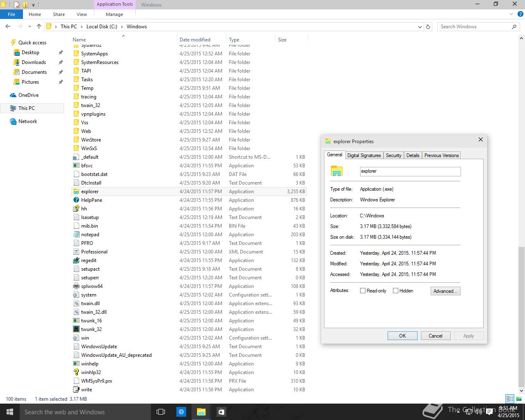The width and height of the screenshot is (525, 420).
Task: Open the Share ribbon tab
Action: [59, 14]
